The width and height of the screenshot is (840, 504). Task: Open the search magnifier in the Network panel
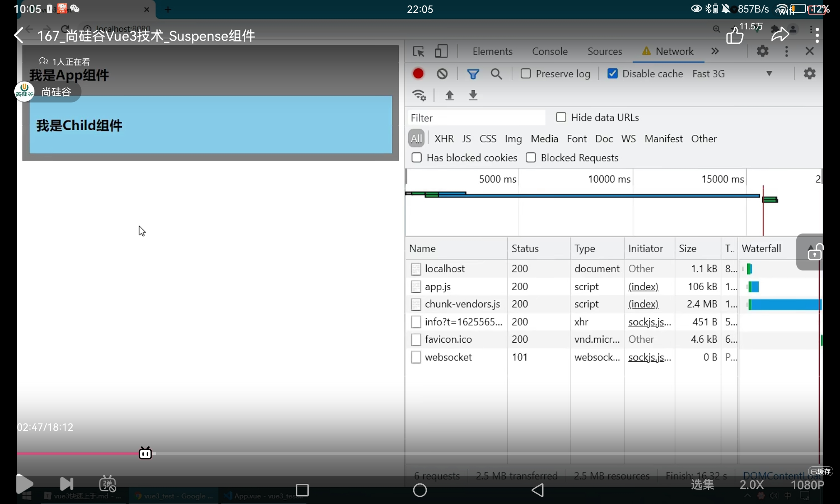(496, 74)
